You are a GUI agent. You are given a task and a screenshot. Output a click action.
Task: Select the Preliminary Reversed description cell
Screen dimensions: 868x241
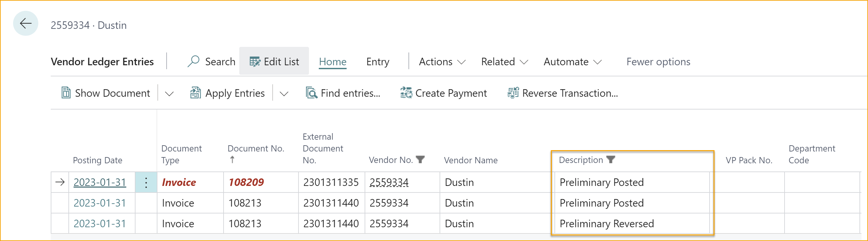[606, 224]
